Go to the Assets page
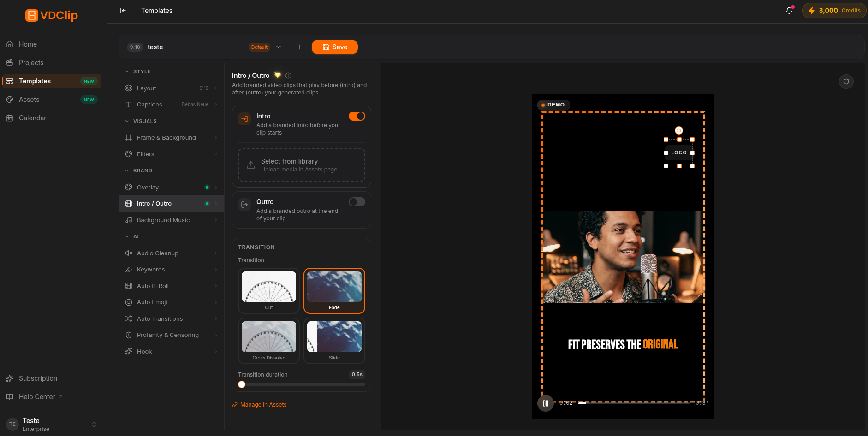 [x=52, y=100]
